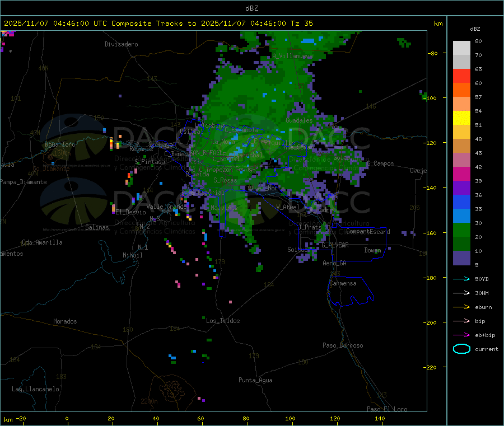The image size is (504, 426).
Task: Select the pink bip arrow legend symbol
Action: tap(461, 321)
